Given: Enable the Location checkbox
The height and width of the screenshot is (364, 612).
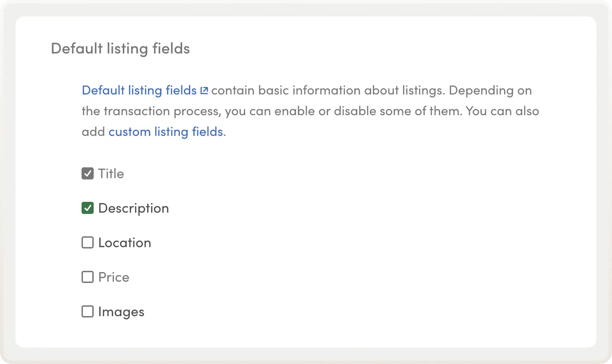Looking at the screenshot, I should (88, 243).
